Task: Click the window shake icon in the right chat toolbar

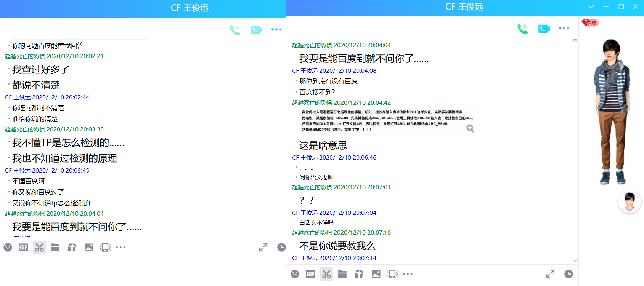Action: 392,274
